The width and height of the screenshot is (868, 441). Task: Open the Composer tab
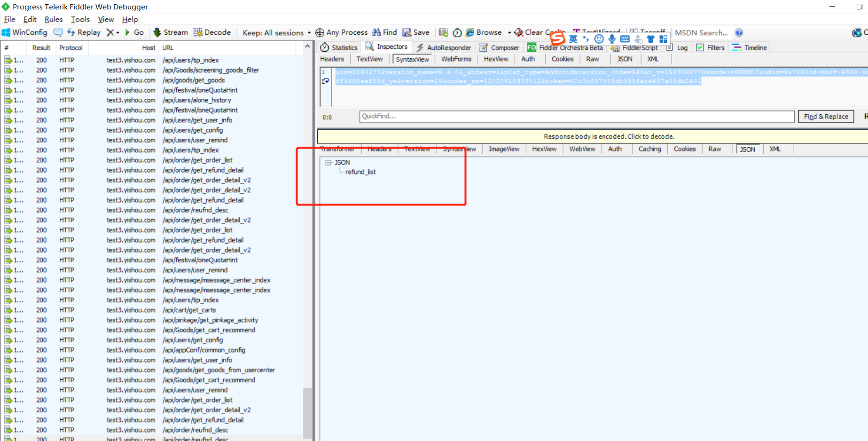click(500, 47)
